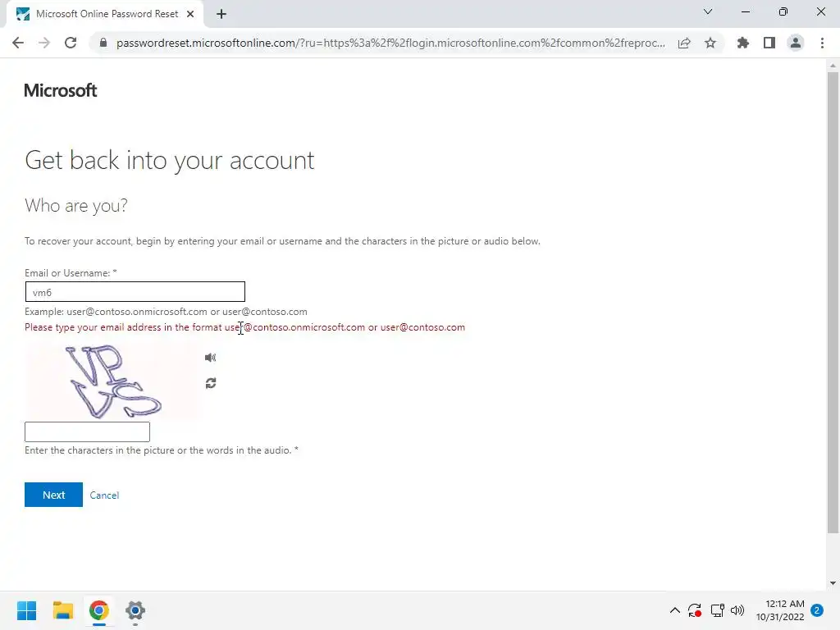Image resolution: width=840 pixels, height=630 pixels.
Task: Focus the Email or Username field
Action: 135,292
